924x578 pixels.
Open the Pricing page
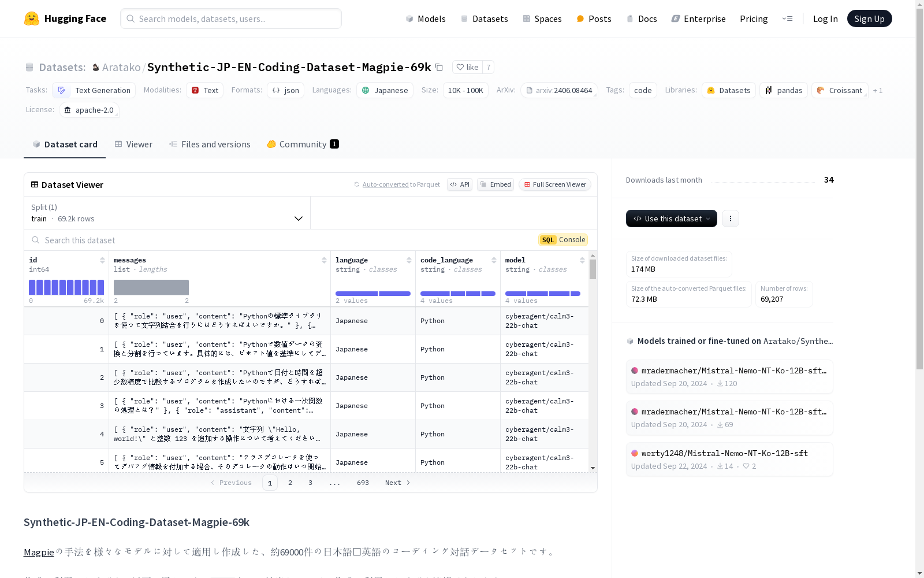tap(754, 18)
